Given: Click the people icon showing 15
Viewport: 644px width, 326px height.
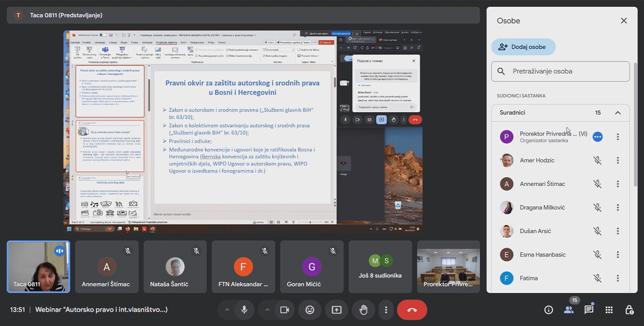Looking at the screenshot, I should [x=568, y=310].
